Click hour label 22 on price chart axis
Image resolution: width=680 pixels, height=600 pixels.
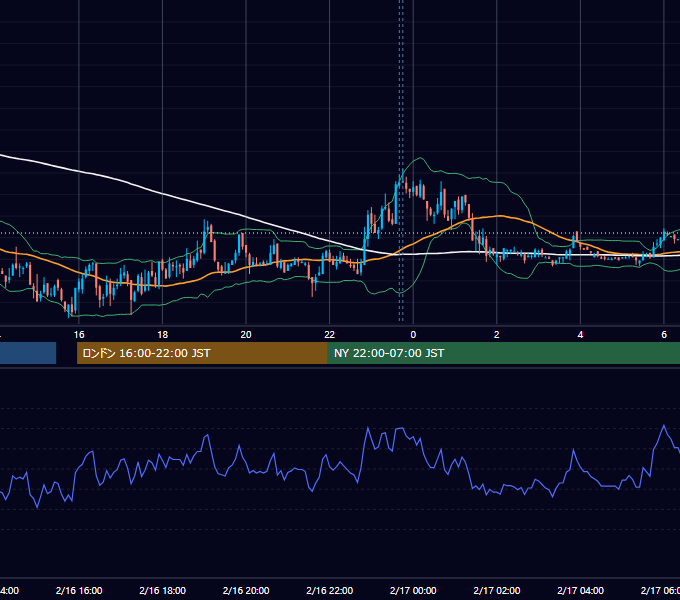point(330,335)
